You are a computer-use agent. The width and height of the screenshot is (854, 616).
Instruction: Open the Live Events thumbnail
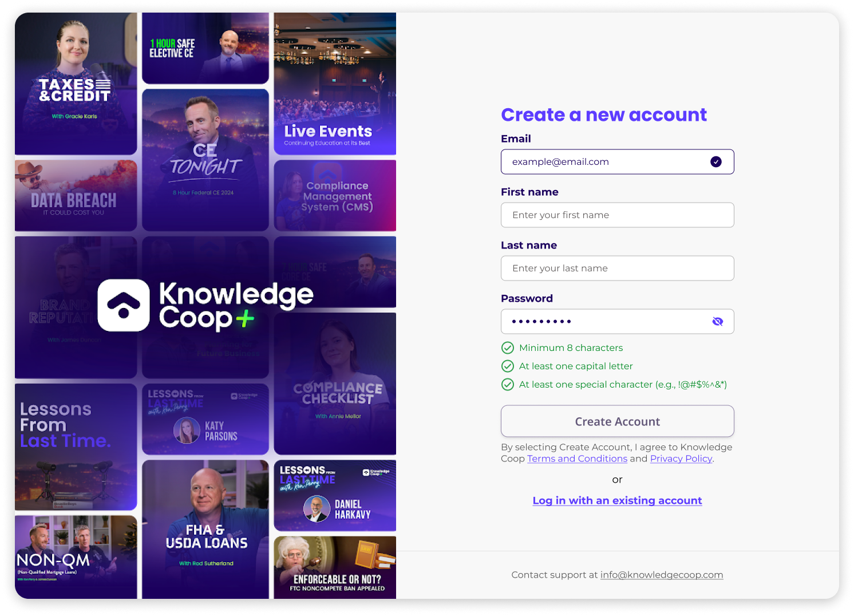click(x=335, y=84)
